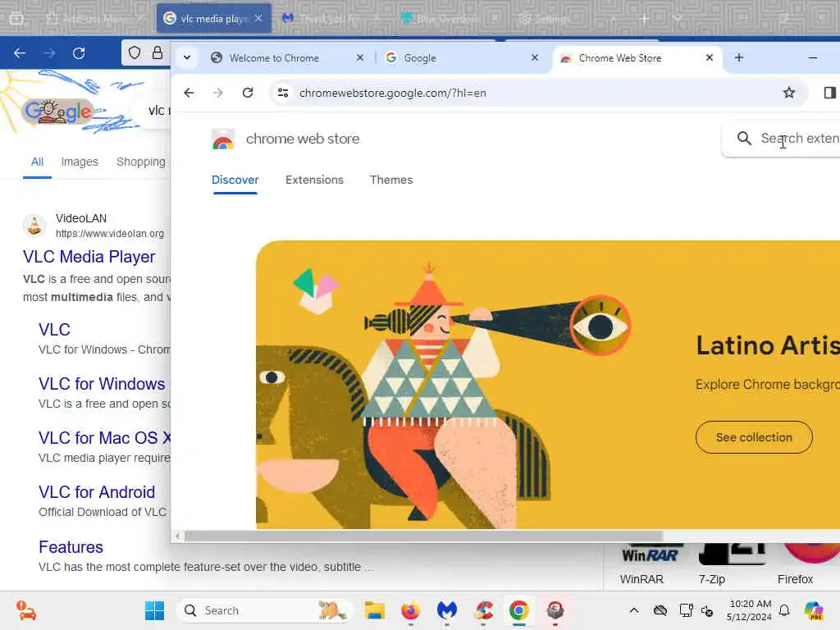Click the chrome web store logo

223,139
